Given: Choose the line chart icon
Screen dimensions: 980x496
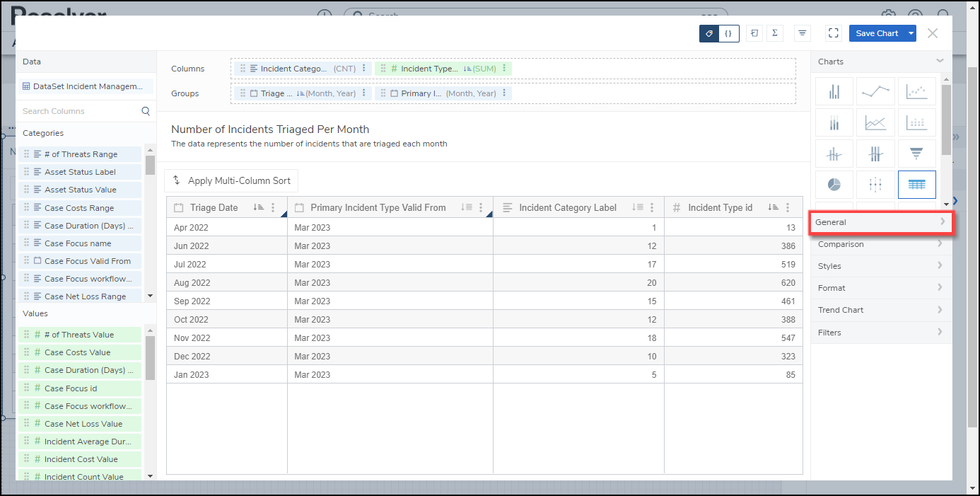Looking at the screenshot, I should tap(875, 91).
